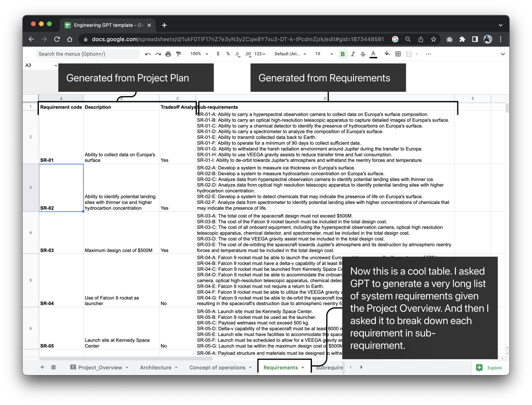Click the Redo icon in the toolbar
This screenshot has height=405, width=532.
point(158,54)
